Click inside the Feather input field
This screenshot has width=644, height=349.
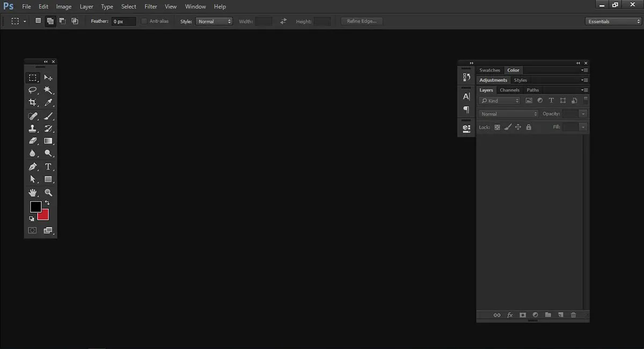pyautogui.click(x=123, y=21)
